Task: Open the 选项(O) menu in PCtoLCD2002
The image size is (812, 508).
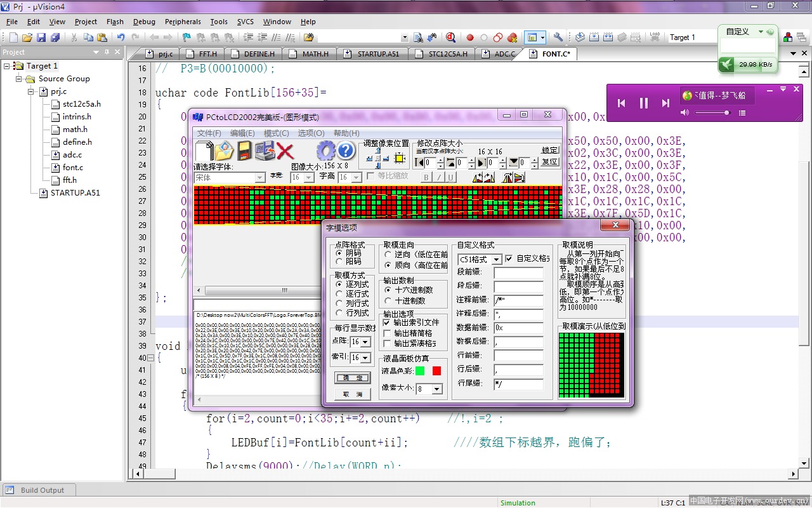Action: click(311, 133)
